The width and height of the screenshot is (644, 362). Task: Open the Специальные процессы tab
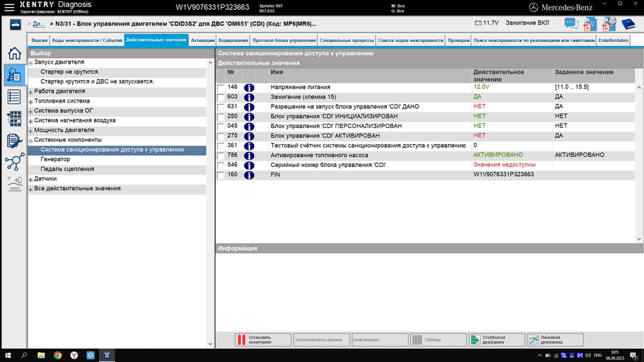346,40
